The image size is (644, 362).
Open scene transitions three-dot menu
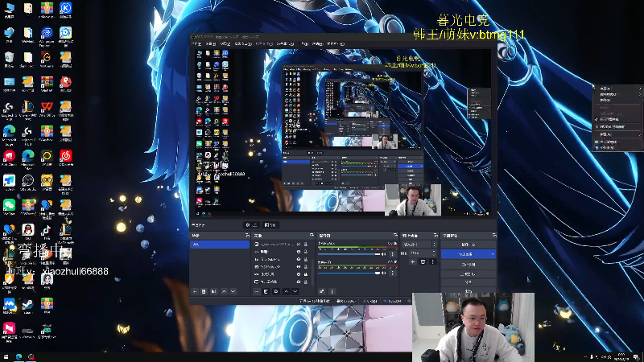[x=432, y=262]
